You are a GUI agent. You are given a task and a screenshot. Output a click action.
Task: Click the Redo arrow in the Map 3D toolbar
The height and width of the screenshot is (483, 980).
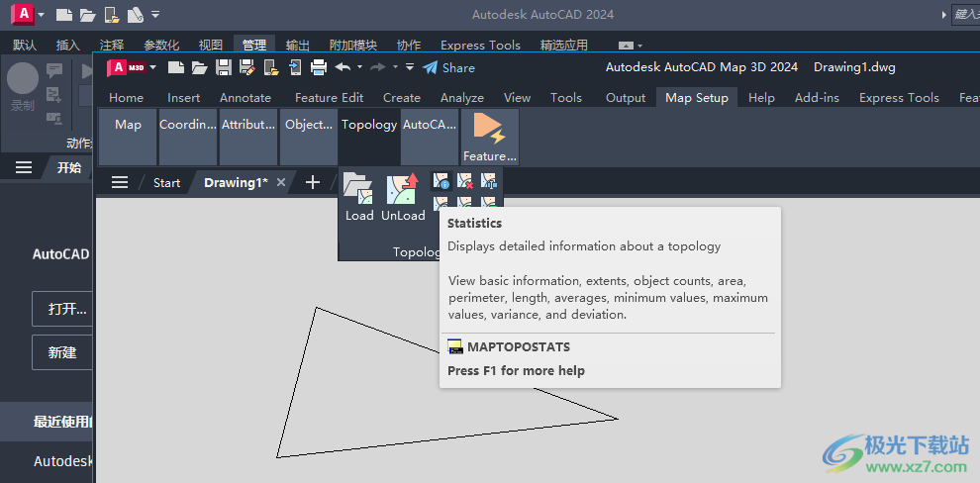tap(378, 67)
